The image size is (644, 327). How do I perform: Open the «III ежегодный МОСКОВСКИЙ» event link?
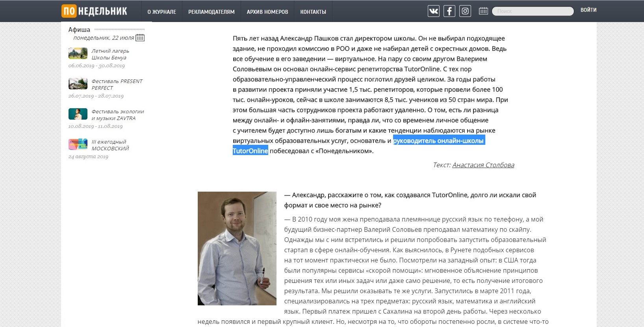[110, 145]
